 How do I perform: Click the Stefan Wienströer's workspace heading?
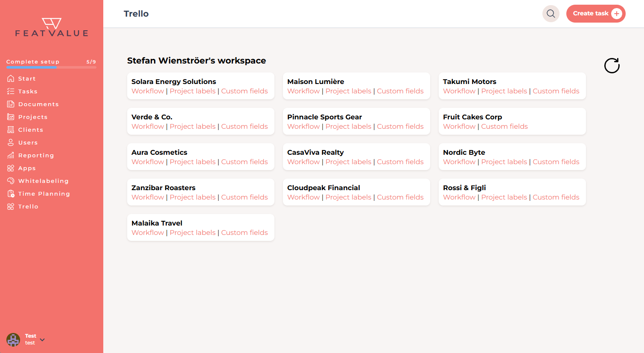[x=196, y=61]
